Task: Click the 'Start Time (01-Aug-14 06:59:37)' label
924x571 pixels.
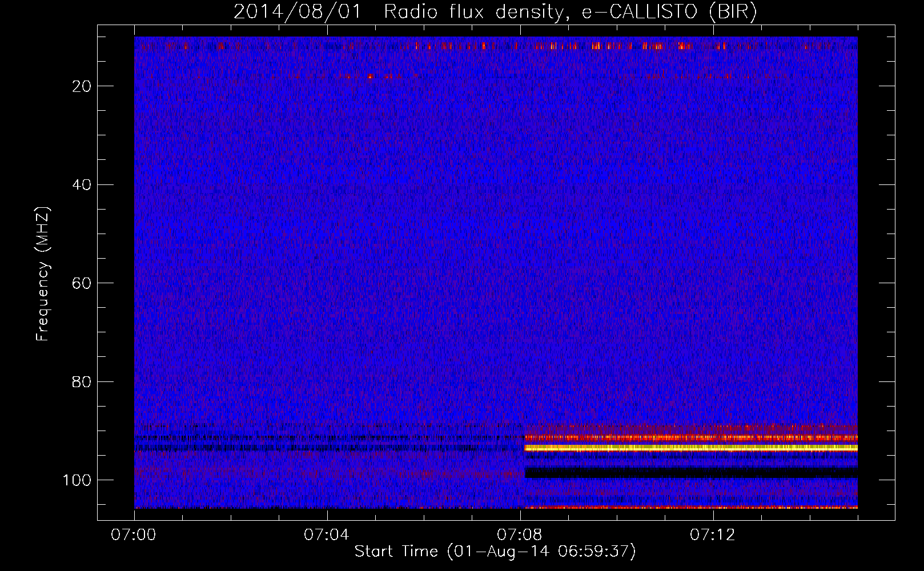Action: coord(495,552)
